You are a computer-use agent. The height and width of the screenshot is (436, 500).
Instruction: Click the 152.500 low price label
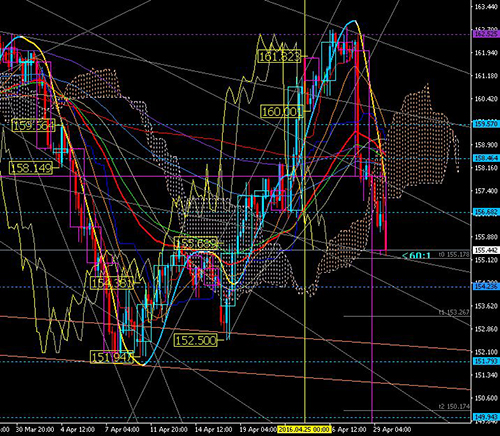point(196,340)
